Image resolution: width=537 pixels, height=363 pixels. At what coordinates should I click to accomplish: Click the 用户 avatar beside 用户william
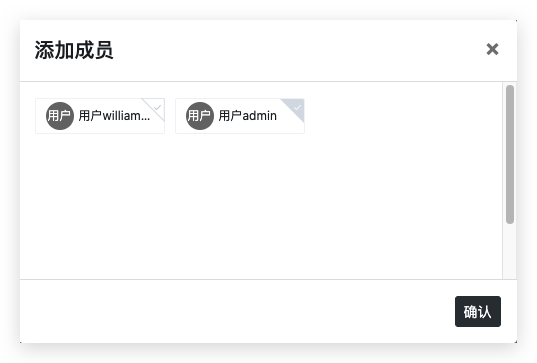point(60,116)
